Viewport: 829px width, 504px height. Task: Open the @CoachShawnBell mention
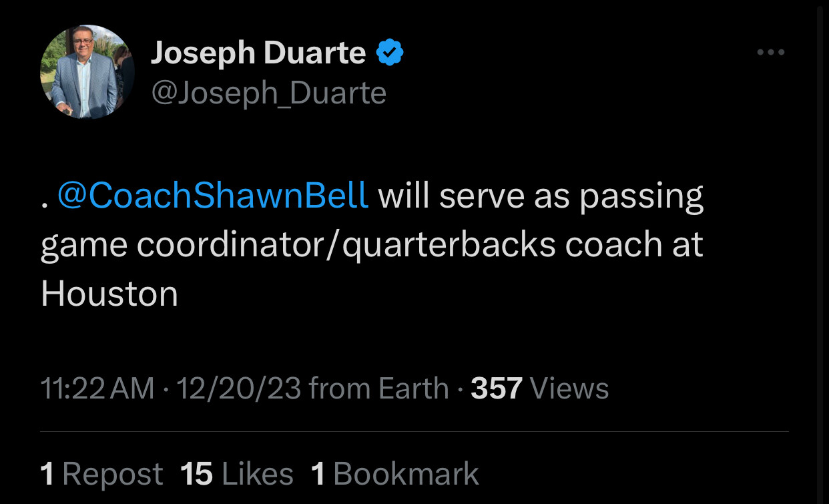[213, 195]
